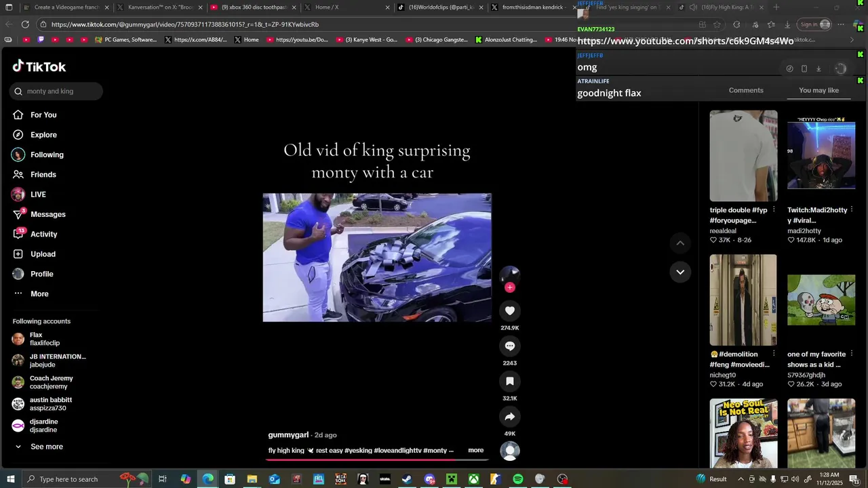Open the comments bubble icon
The width and height of the screenshot is (868, 488).
pos(510,346)
